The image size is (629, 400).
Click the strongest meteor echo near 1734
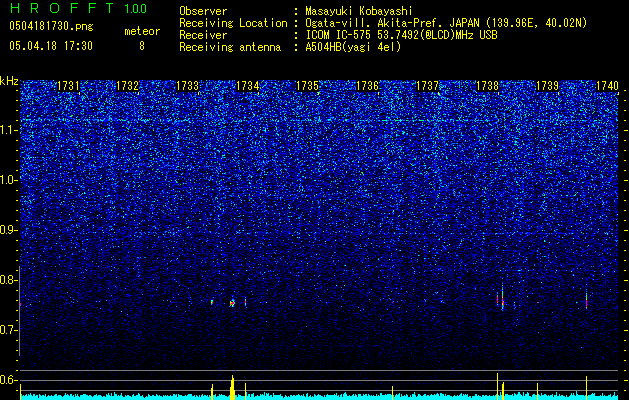[232, 303]
